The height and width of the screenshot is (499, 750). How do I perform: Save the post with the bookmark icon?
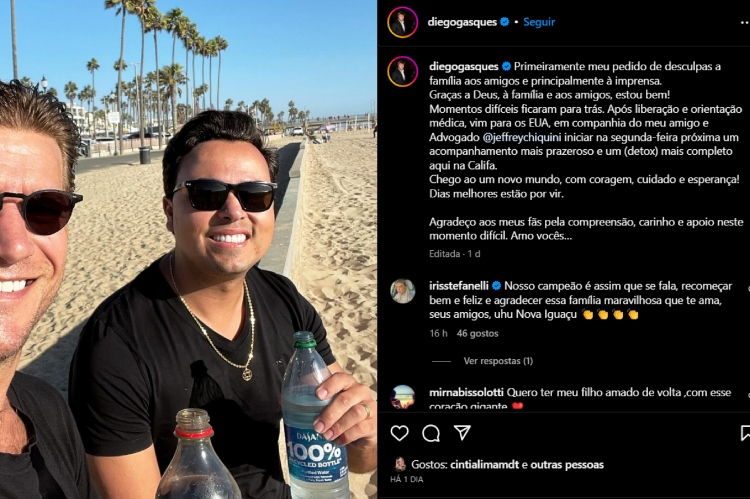tap(745, 433)
